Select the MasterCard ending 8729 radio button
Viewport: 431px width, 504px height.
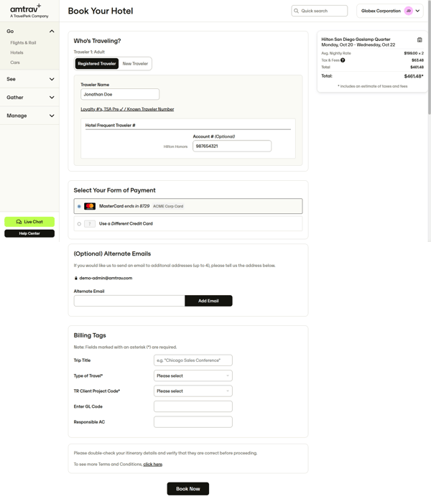click(x=79, y=207)
